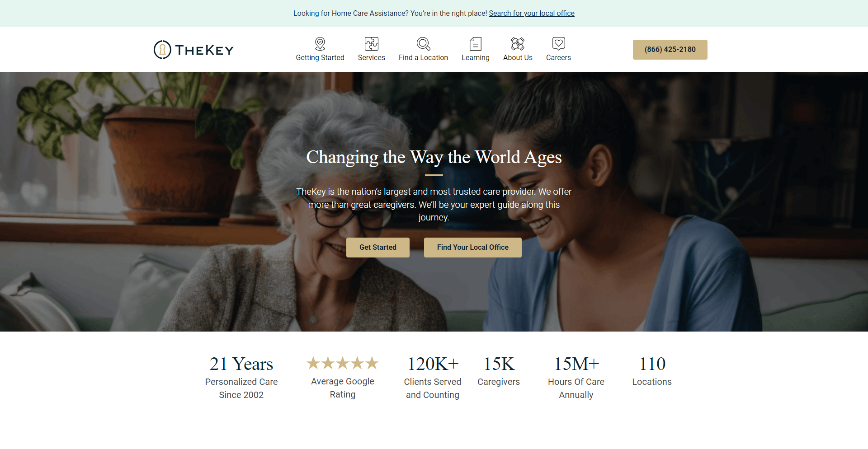Click the heart badge icon above Careers
This screenshot has height=449, width=868.
pos(559,44)
